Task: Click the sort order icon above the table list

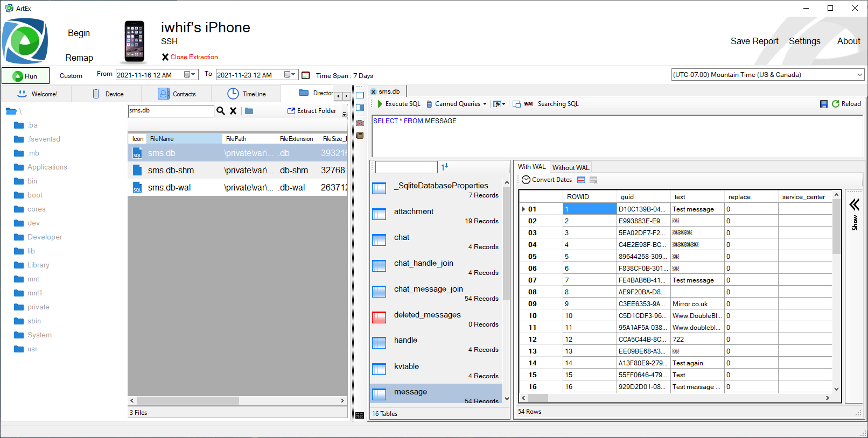Action: point(444,167)
